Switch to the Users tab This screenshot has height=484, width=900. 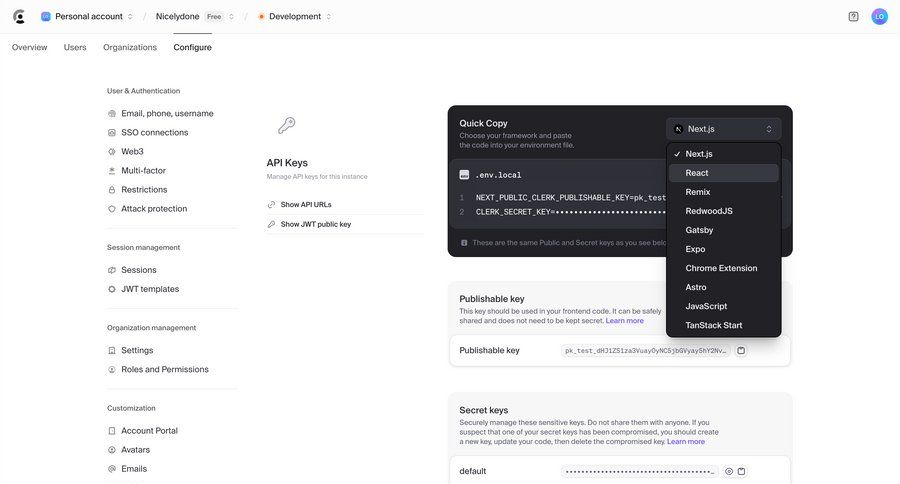coord(75,47)
